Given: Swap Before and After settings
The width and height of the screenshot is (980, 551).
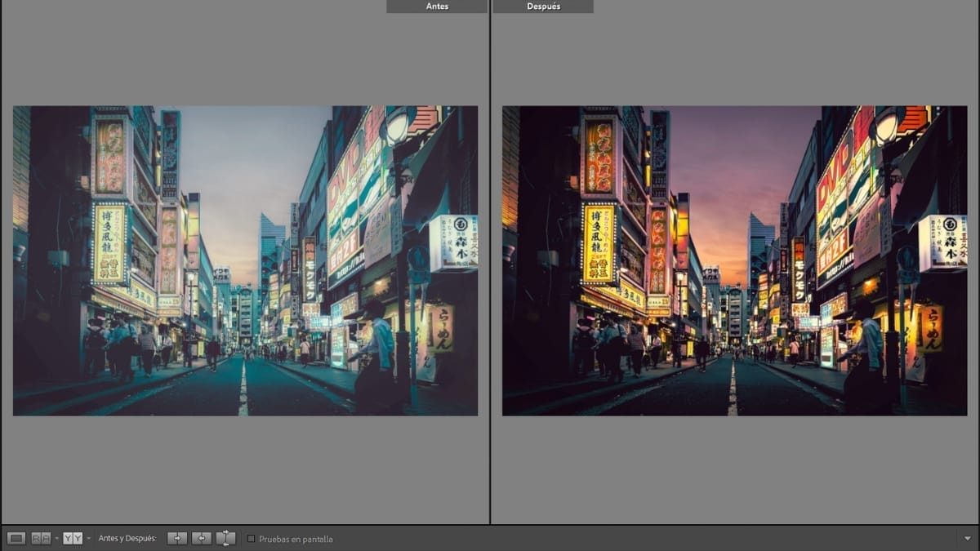Looking at the screenshot, I should click(x=225, y=538).
